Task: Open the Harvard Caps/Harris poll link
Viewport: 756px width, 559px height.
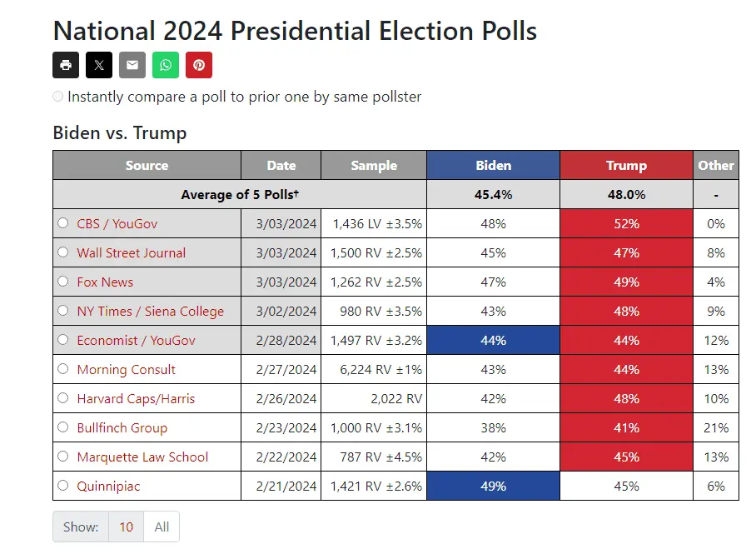Action: pyautogui.click(x=136, y=398)
